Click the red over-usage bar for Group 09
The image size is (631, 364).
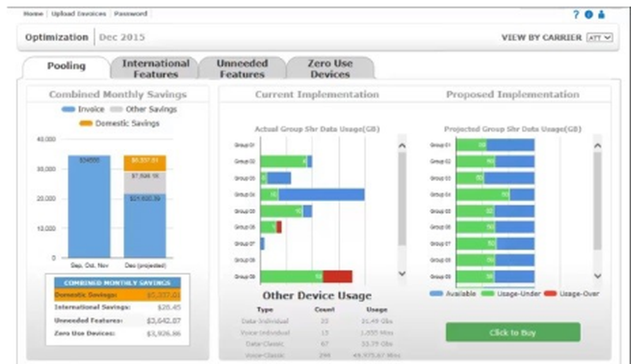click(338, 277)
